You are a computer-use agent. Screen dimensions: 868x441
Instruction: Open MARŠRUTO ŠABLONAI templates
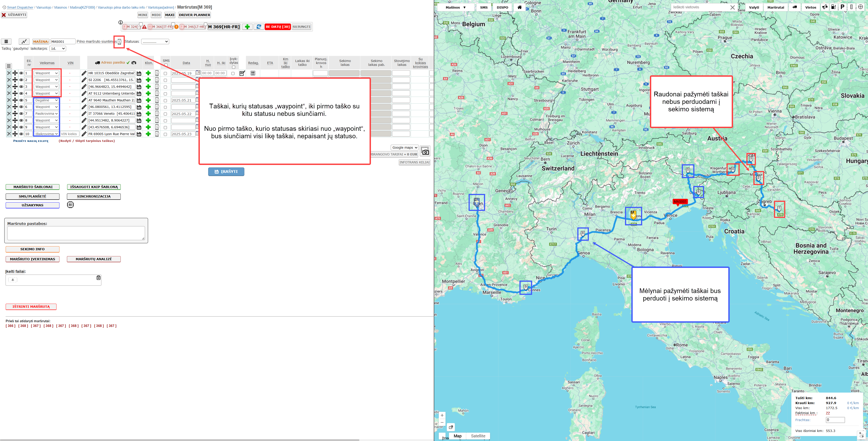(33, 187)
